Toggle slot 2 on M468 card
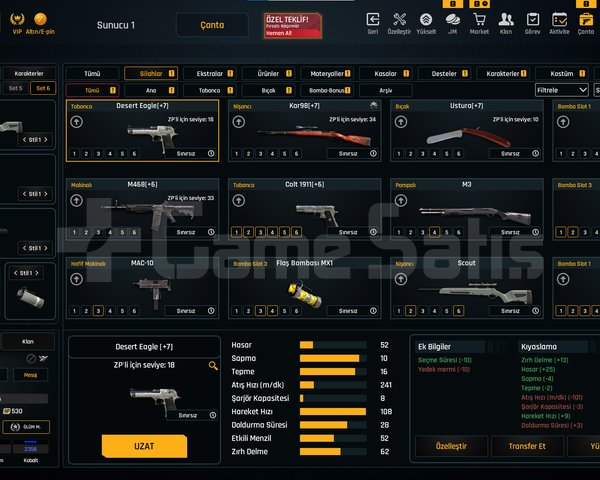Image resolution: width=600 pixels, height=480 pixels. click(x=86, y=232)
